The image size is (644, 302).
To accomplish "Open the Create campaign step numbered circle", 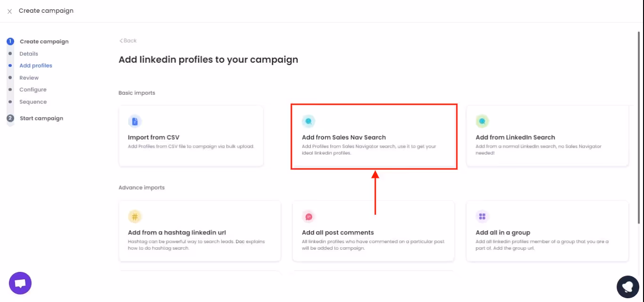I will point(10,41).
